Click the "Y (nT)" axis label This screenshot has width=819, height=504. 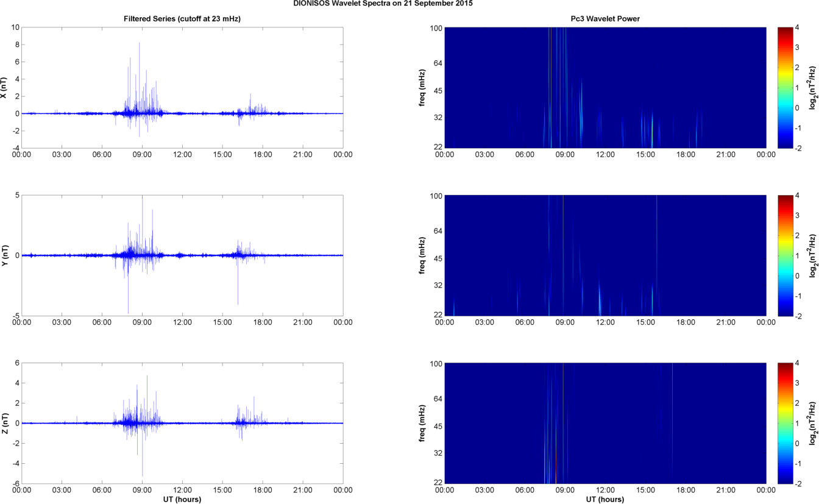(x=4, y=255)
